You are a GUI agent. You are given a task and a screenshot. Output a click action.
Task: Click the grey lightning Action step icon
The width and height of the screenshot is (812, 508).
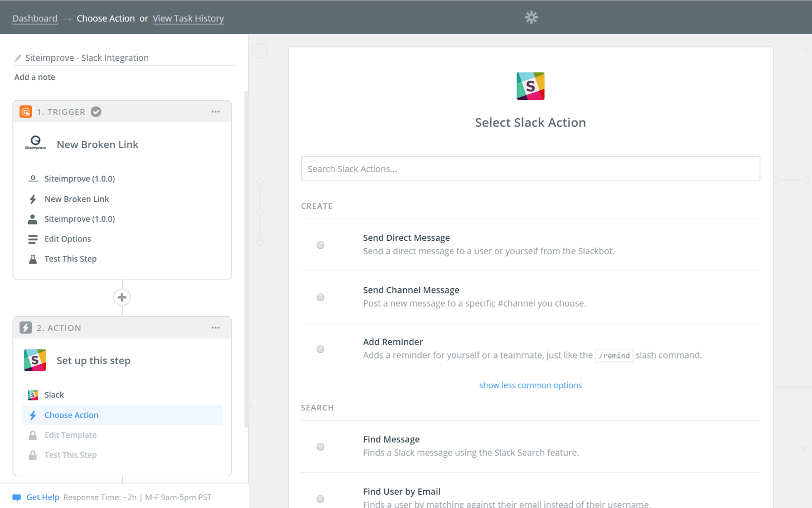pos(26,328)
